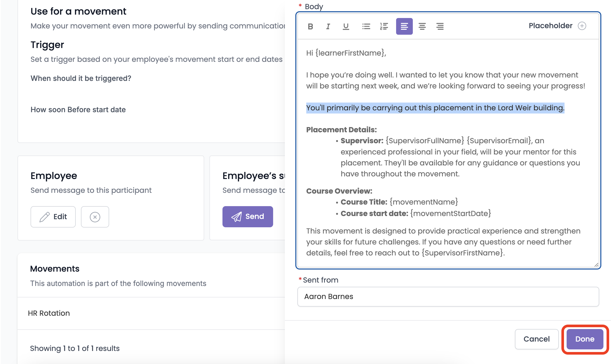Select right text alignment
This screenshot has height=364, width=611.
440,26
